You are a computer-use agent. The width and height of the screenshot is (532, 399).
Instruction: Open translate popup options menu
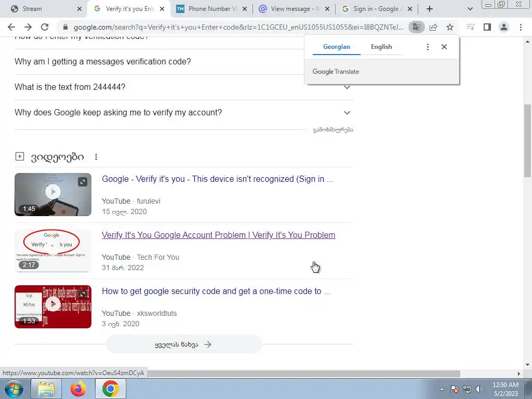[x=428, y=47]
